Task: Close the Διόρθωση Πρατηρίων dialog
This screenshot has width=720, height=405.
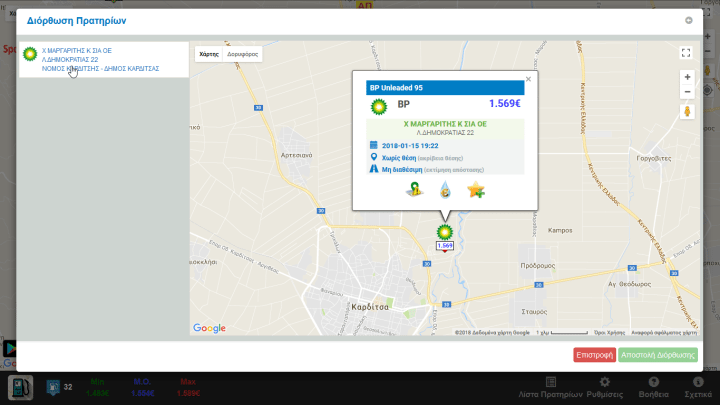Action: [x=688, y=20]
